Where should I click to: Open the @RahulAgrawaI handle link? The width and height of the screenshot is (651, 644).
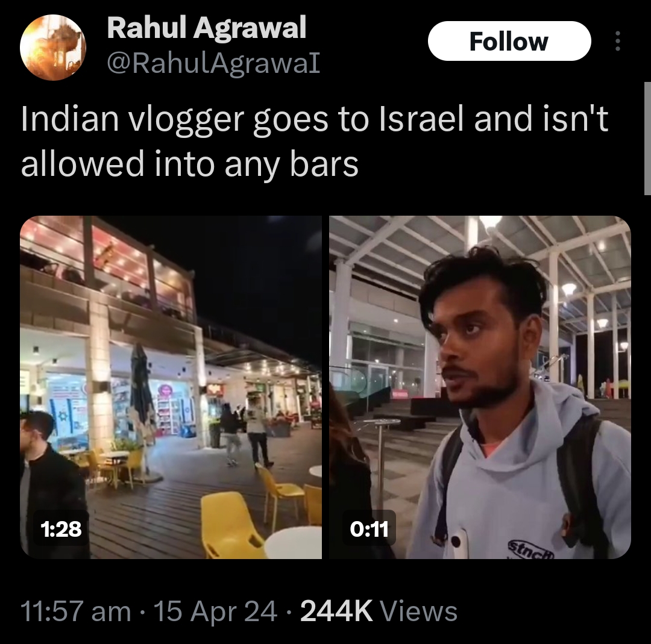pos(213,63)
